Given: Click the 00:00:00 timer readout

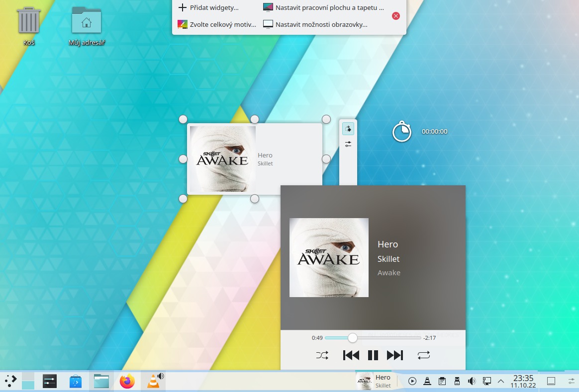Looking at the screenshot, I should pyautogui.click(x=435, y=131).
